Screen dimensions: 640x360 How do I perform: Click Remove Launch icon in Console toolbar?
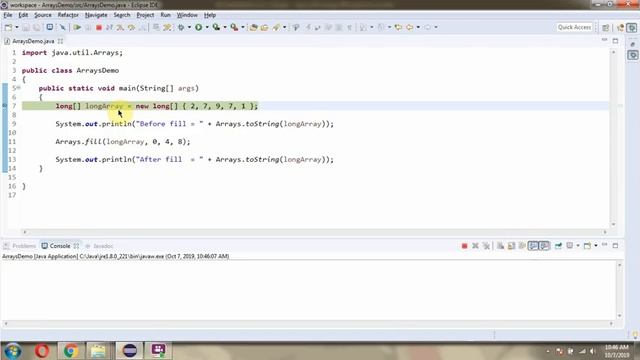475,246
